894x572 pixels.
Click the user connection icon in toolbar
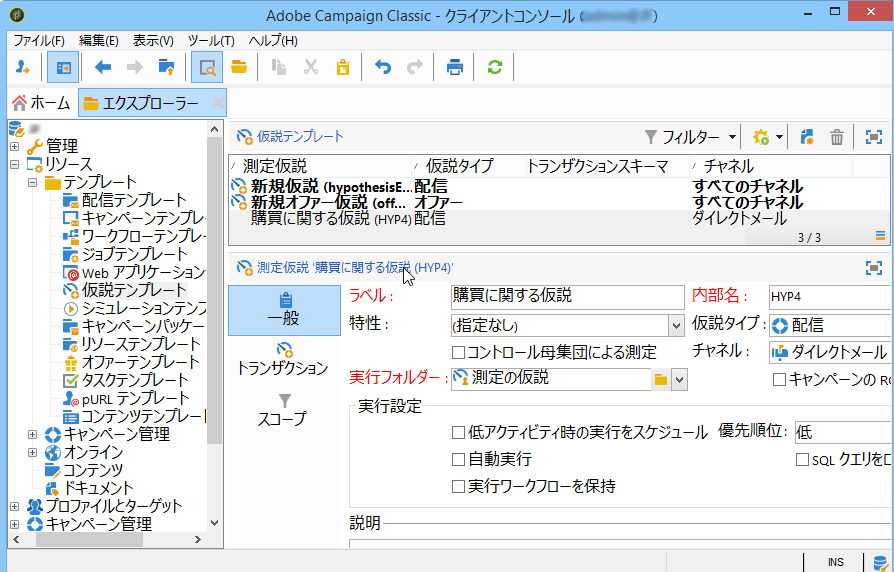23,68
